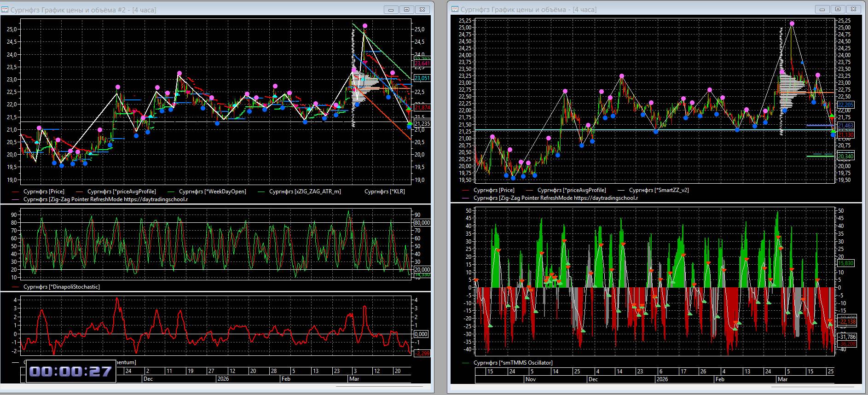Click the 23,051 price label
Screen dimensions: 868x395
[422, 78]
